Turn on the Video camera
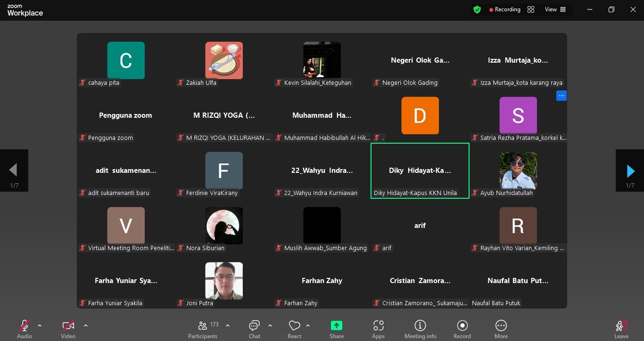The width and height of the screenshot is (644, 341). (x=68, y=328)
